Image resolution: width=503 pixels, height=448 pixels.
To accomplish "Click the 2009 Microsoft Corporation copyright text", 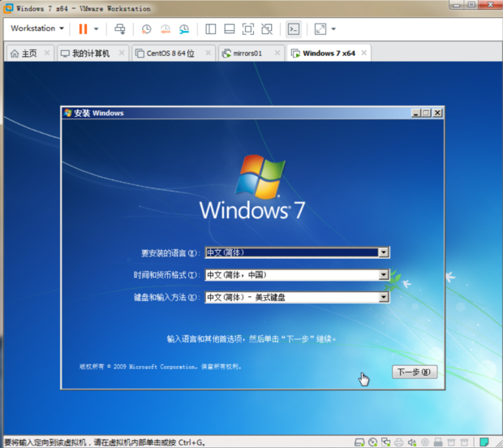I will [x=160, y=367].
